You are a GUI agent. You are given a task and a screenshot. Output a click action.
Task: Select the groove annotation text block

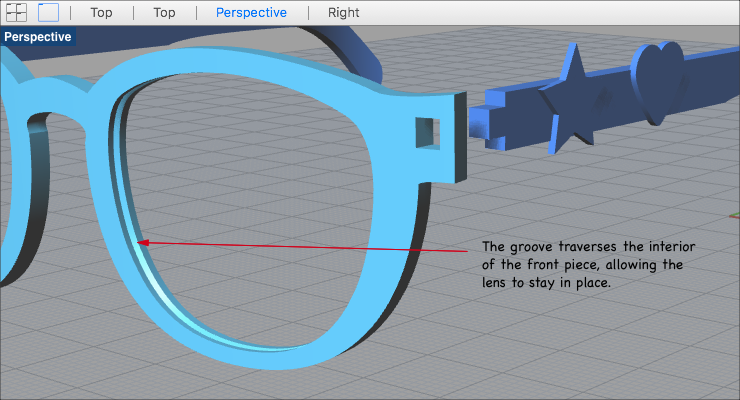point(588,264)
